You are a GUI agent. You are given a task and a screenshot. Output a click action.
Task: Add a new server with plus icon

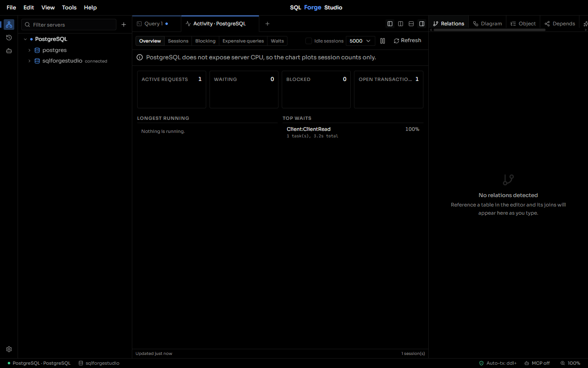(x=124, y=25)
